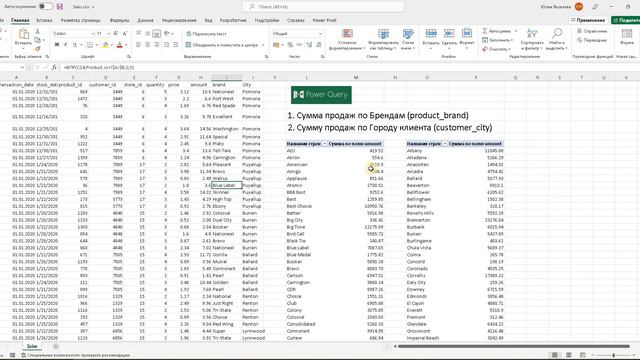This screenshot has height=360, width=640.
Task: Click the Примечания comments button
Action: [588, 20]
